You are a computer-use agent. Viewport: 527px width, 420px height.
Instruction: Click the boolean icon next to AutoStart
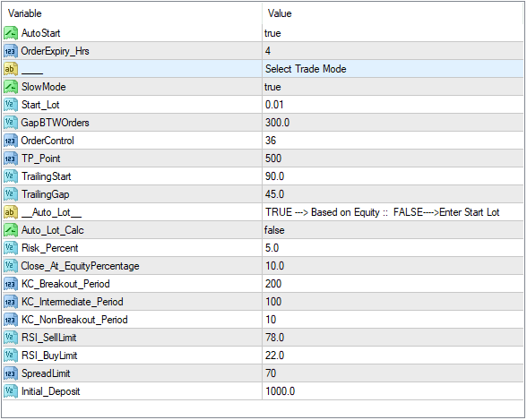click(11, 33)
